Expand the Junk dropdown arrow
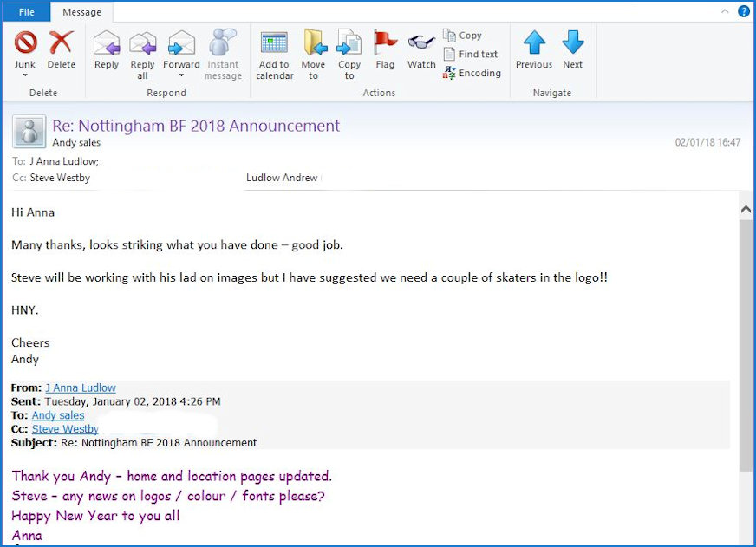756x547 pixels. pos(25,76)
